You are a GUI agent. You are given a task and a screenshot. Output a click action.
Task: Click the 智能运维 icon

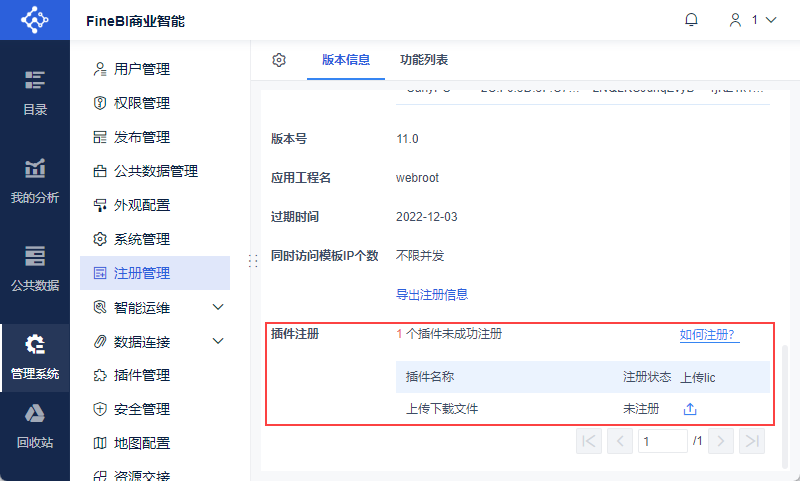click(x=100, y=308)
